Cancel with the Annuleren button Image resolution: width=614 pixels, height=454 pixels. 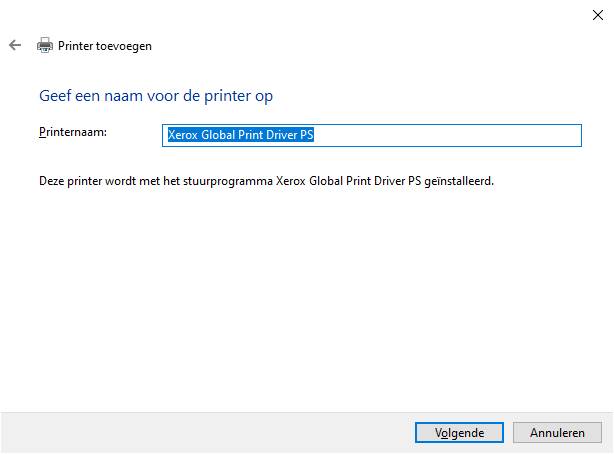pos(557,432)
